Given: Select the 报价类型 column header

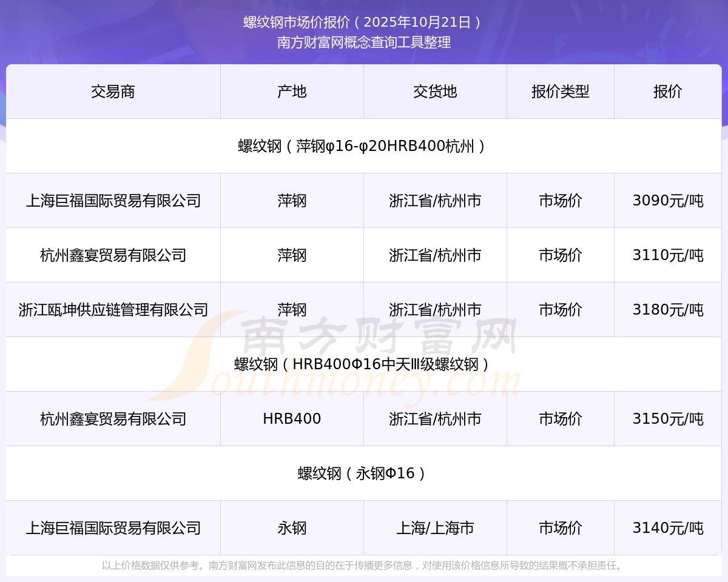Looking at the screenshot, I should tap(561, 92).
